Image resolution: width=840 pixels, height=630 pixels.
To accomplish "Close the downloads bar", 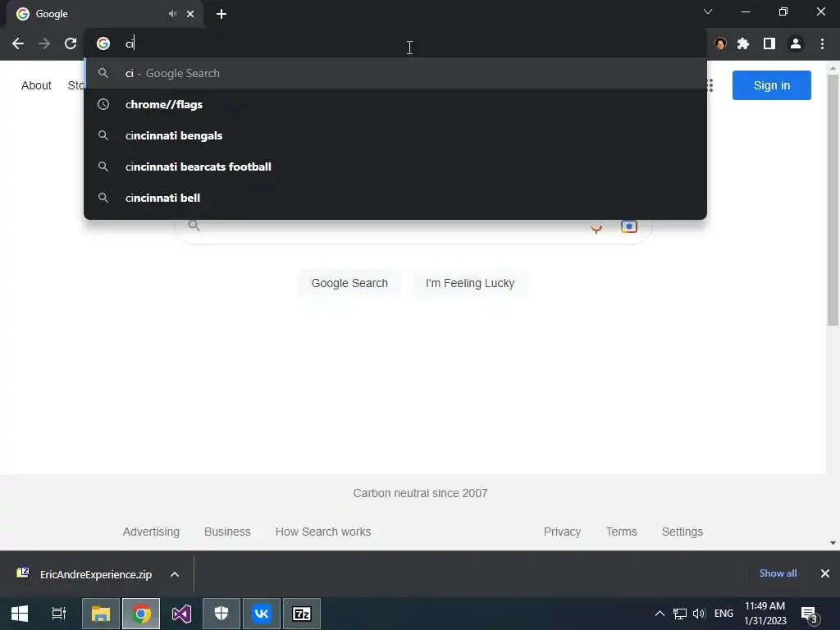I will point(825,573).
